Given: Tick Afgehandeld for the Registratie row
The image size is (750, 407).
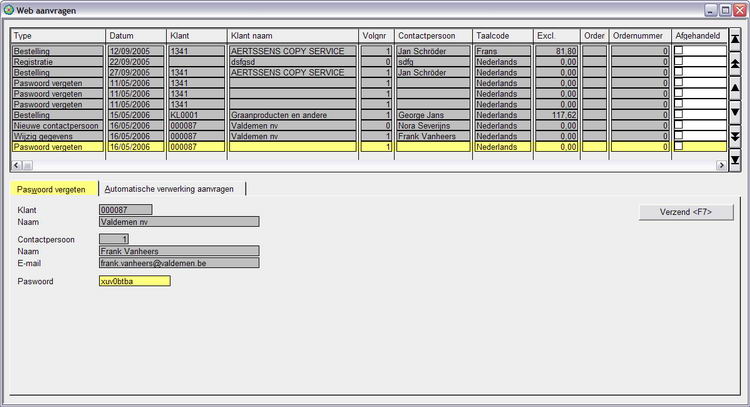Looking at the screenshot, I should tap(678, 61).
